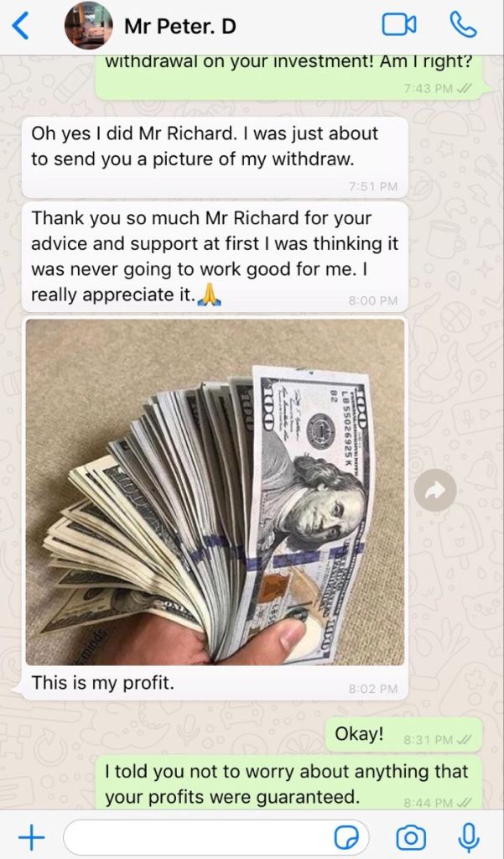Open contact info via Mr Peter. D name
Image resolution: width=504 pixels, height=859 pixels.
click(180, 26)
